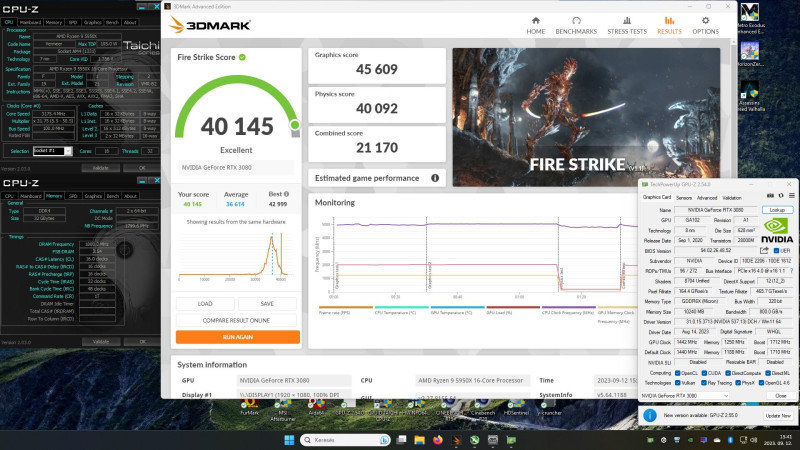
Task: Click the Close button in GPU-Z
Action: [x=781, y=395]
